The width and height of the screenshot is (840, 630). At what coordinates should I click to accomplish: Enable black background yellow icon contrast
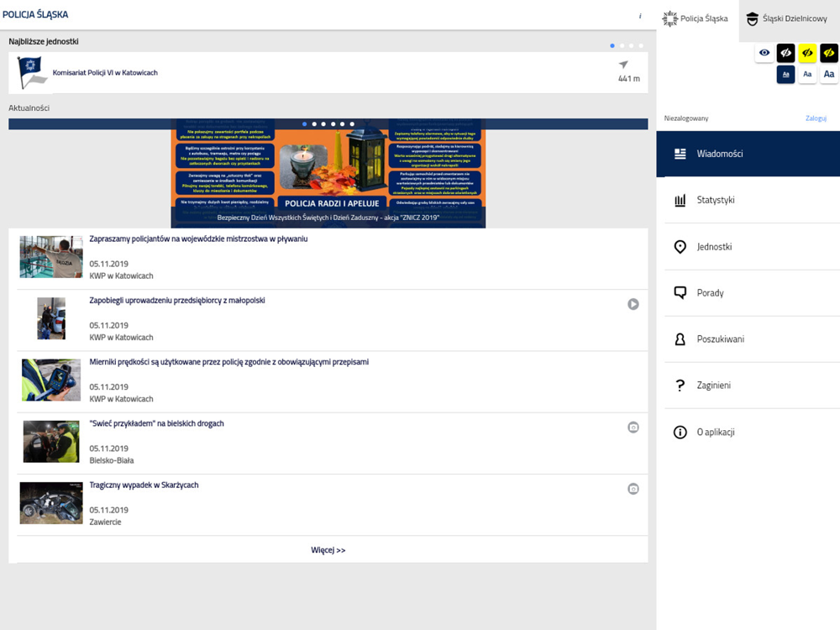click(x=829, y=52)
